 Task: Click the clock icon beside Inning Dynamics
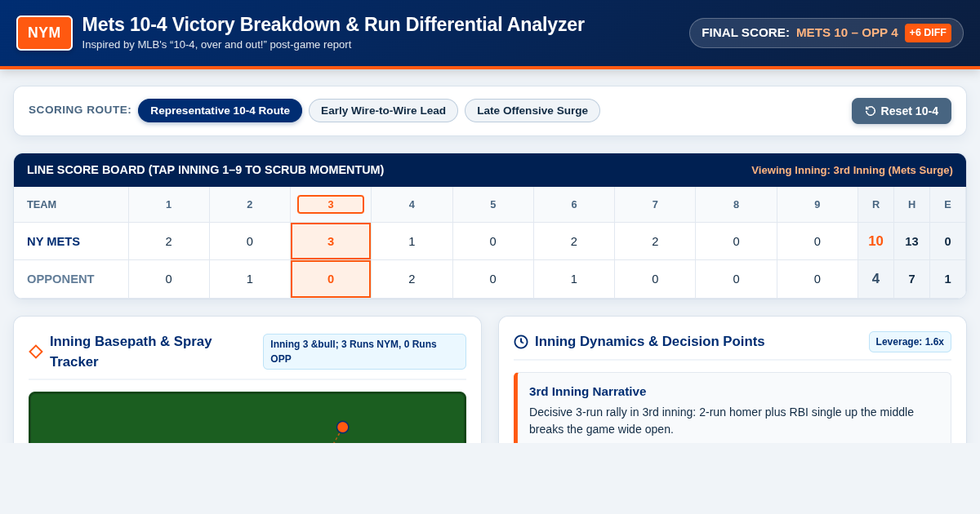click(x=521, y=342)
